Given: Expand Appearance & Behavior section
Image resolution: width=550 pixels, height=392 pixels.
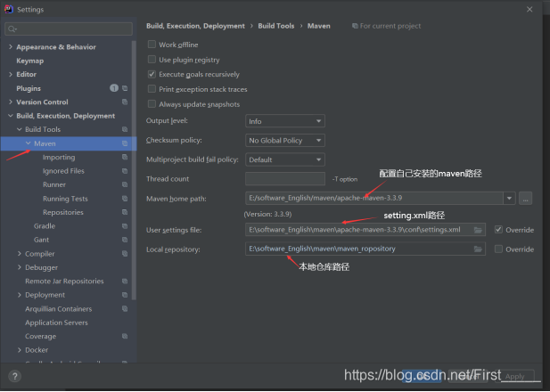Looking at the screenshot, I should tap(11, 46).
